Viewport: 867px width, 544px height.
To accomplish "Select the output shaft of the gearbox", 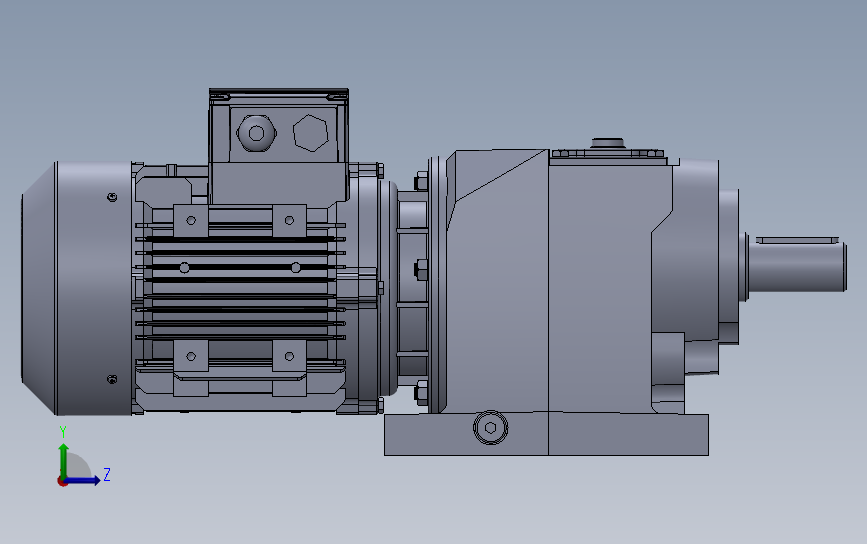I will (797, 268).
